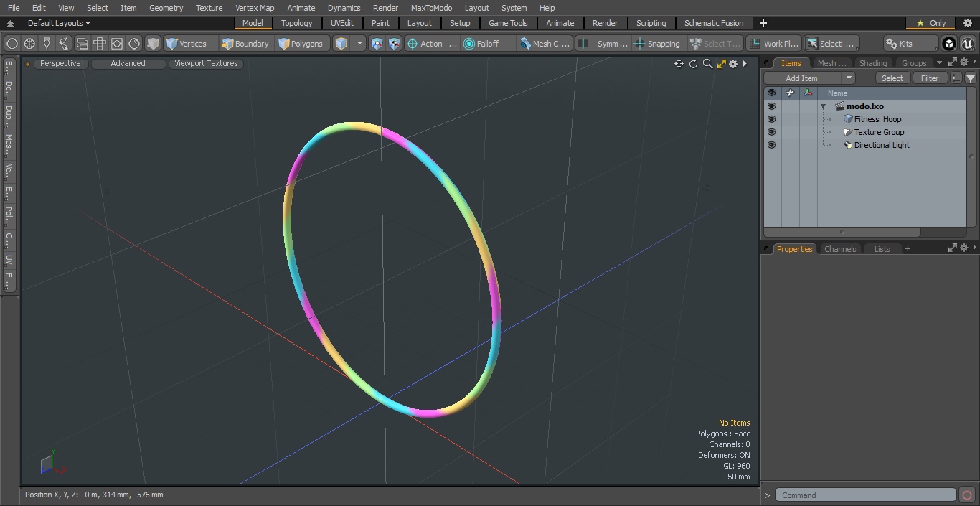This screenshot has width=980, height=506.
Task: Expand the Properties panel with arrows icon
Action: pyautogui.click(x=953, y=248)
